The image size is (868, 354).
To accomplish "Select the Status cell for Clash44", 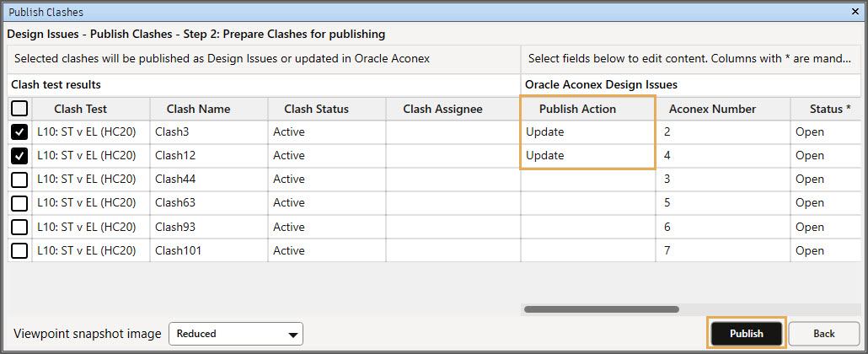I will click(824, 180).
